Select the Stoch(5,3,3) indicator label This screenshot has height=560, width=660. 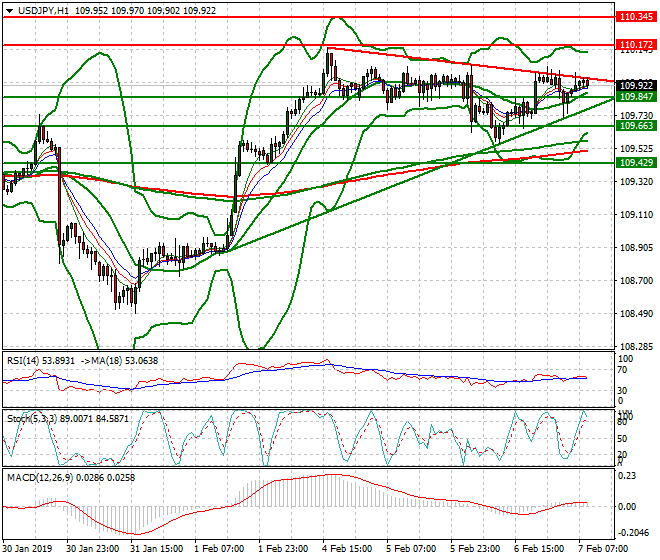coord(32,419)
